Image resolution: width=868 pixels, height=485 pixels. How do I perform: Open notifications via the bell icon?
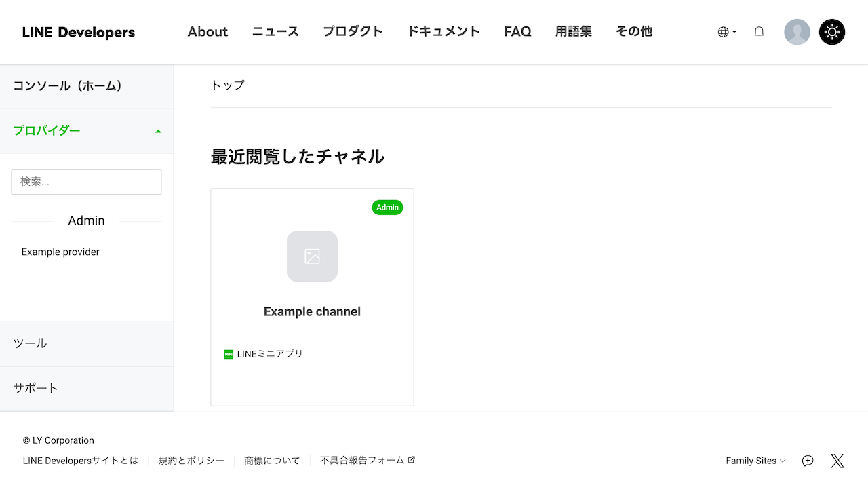point(759,31)
